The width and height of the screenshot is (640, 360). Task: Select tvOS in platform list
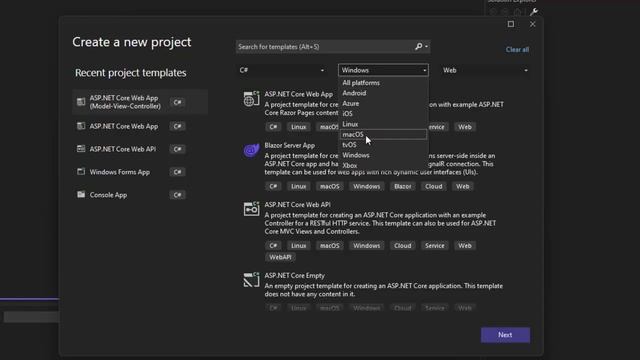[x=383, y=145]
